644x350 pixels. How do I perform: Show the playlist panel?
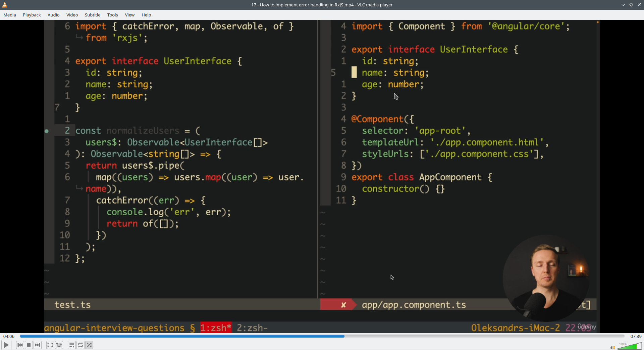click(x=72, y=345)
